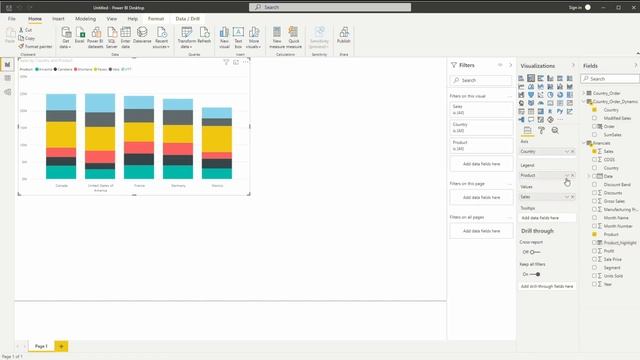Viewport: 640px width, 360px height.
Task: Select the Pie chart visualization
Action: click(x=550, y=95)
